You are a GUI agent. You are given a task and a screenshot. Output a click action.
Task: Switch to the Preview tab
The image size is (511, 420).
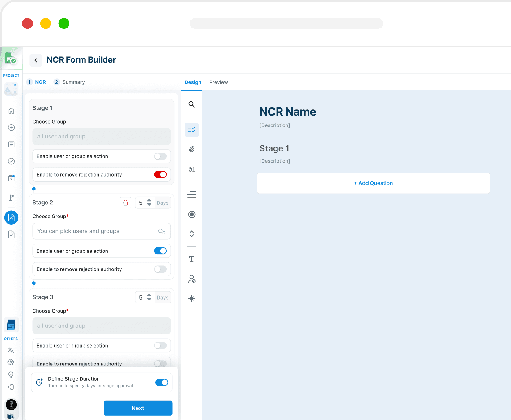(x=219, y=82)
